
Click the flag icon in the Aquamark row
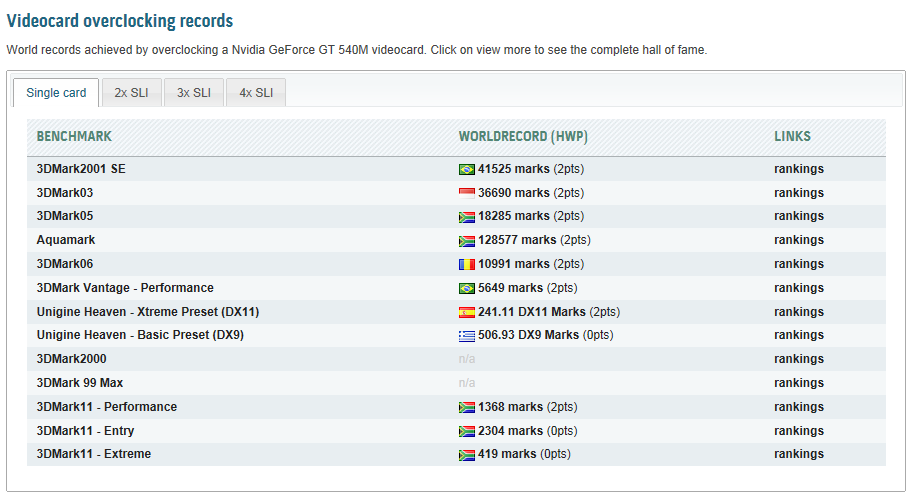(466, 241)
